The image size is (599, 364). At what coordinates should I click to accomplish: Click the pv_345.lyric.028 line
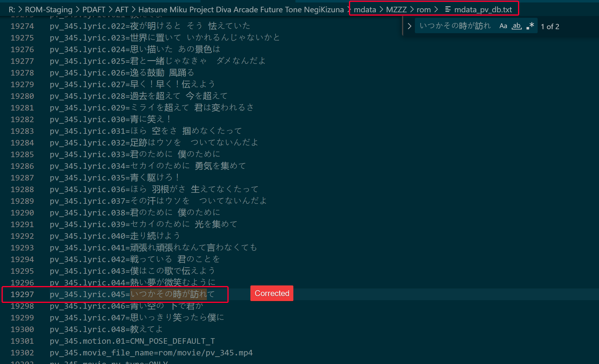pos(139,96)
